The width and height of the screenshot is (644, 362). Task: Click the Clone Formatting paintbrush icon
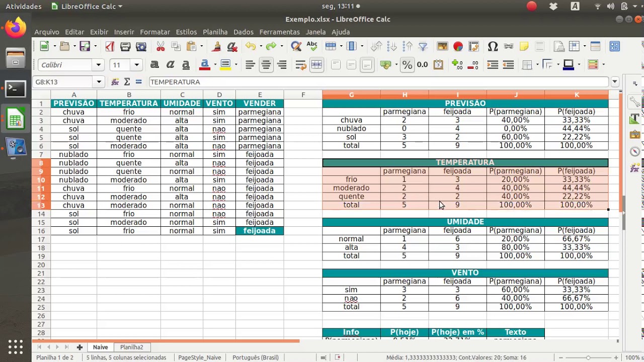[x=216, y=46]
